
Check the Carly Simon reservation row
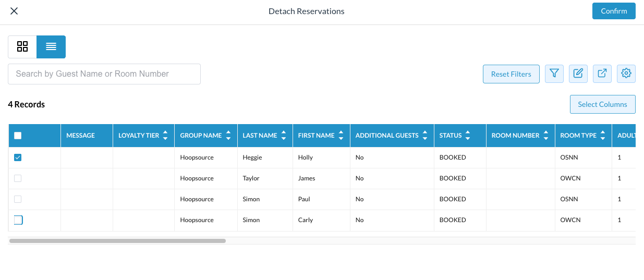click(x=18, y=220)
